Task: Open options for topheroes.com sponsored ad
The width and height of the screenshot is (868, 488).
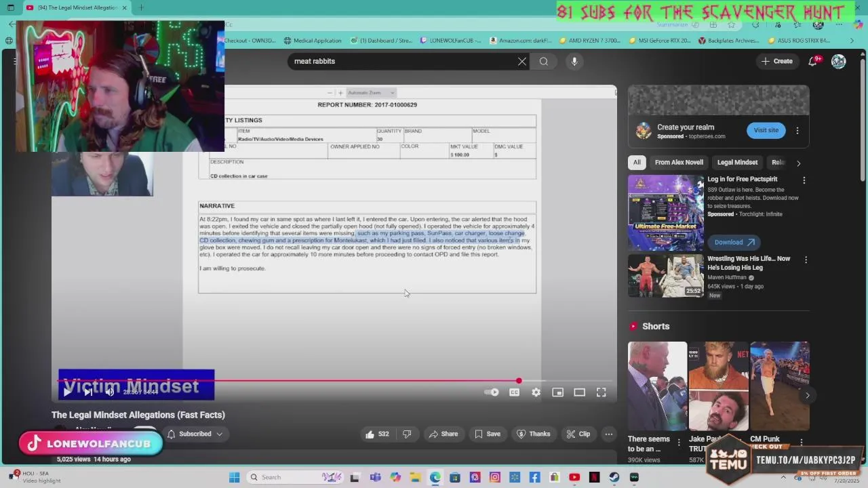Action: (797, 130)
